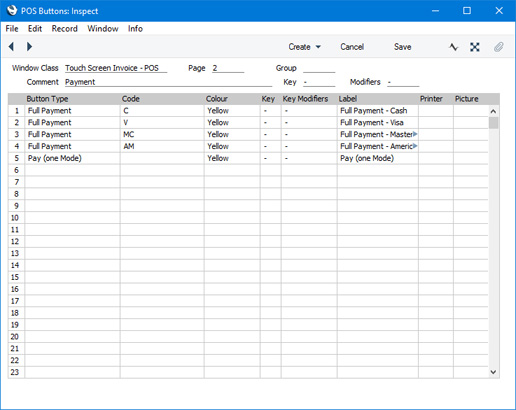
Task: Save the POS Buttons record
Action: [x=403, y=47]
